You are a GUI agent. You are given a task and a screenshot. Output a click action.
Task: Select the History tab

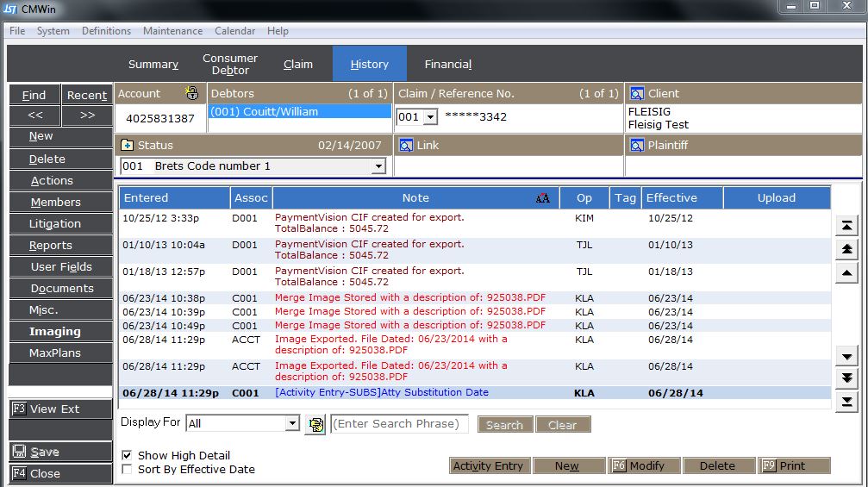(369, 64)
